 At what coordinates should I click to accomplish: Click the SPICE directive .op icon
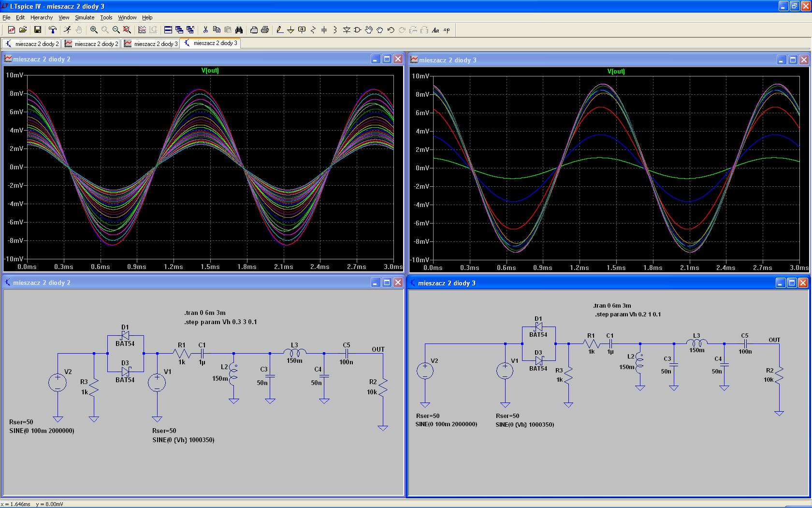[447, 30]
